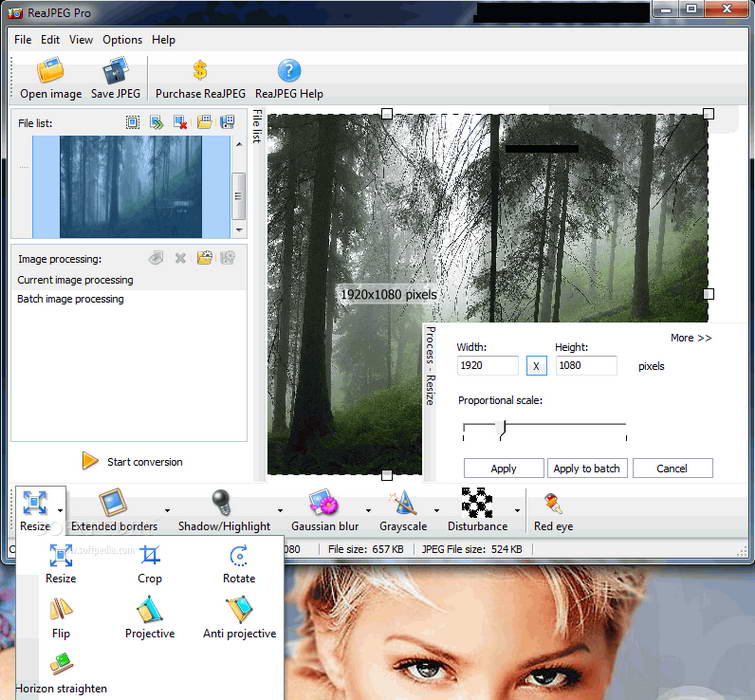Click the Purchase ReaJPEG dollar icon
This screenshot has width=755, height=700.
point(200,71)
